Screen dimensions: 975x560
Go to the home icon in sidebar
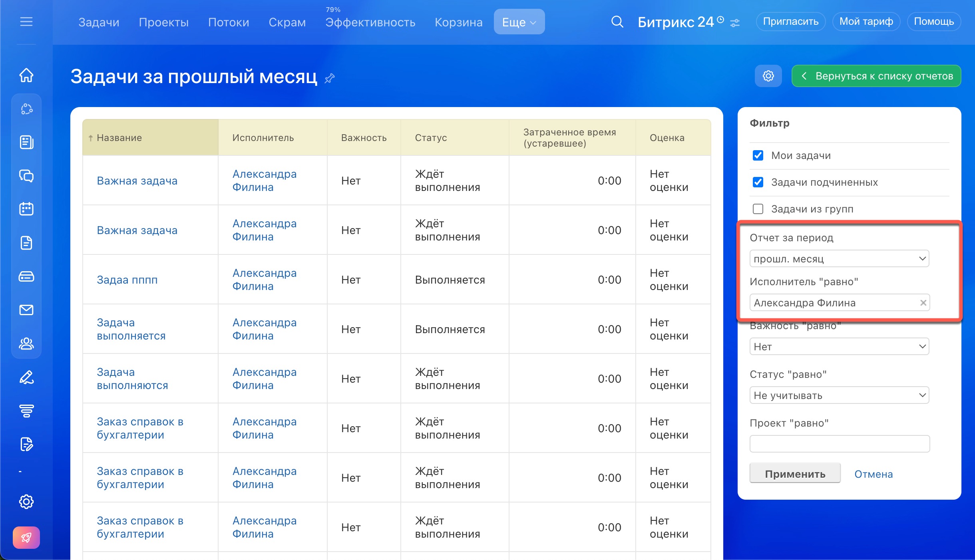coord(26,75)
